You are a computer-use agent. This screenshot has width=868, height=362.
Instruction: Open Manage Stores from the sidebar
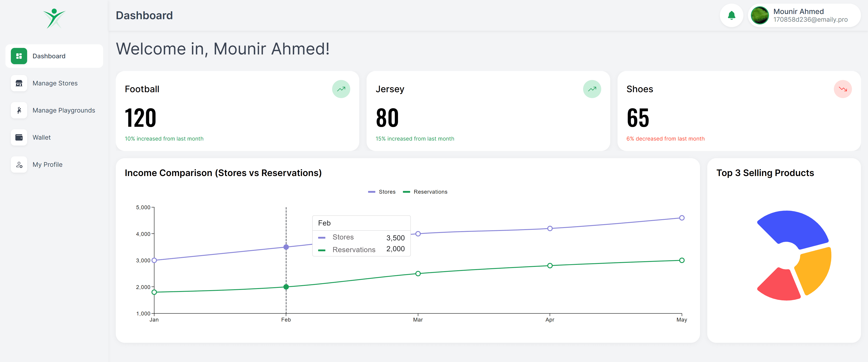[x=55, y=83]
